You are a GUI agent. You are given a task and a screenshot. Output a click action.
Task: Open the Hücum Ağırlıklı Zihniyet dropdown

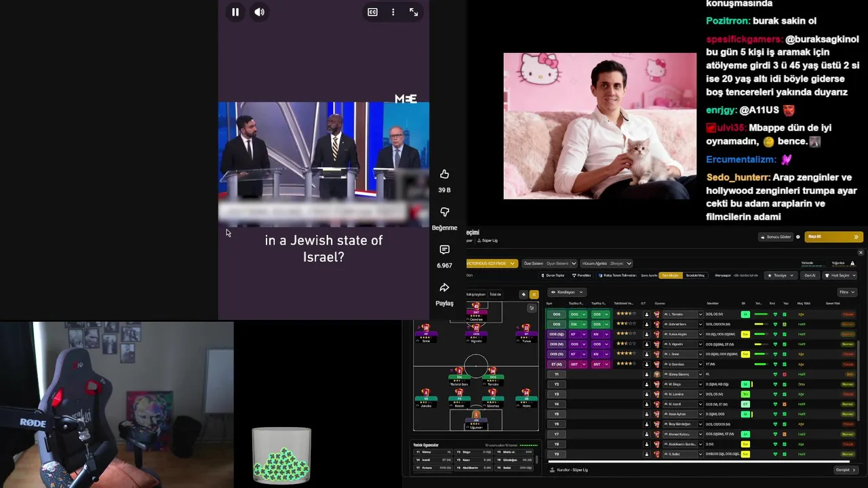[x=606, y=263]
